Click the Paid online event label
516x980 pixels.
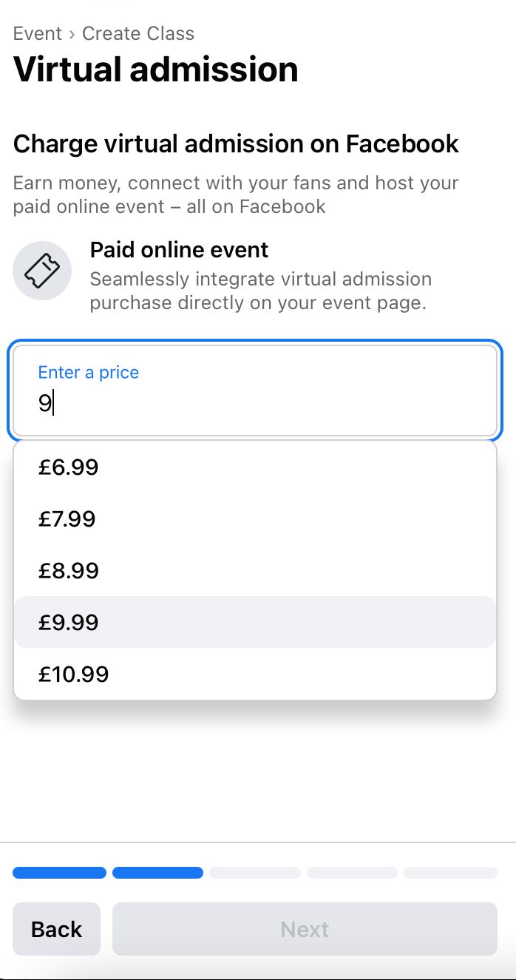point(179,250)
